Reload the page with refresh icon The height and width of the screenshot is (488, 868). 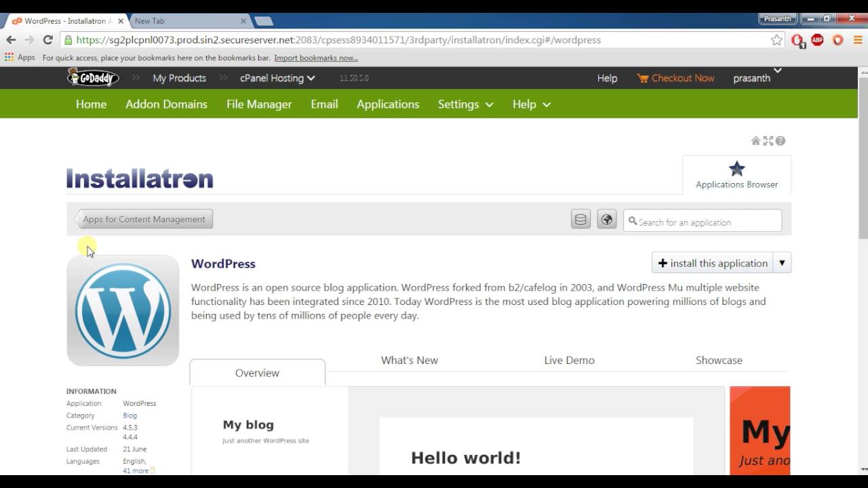point(47,40)
